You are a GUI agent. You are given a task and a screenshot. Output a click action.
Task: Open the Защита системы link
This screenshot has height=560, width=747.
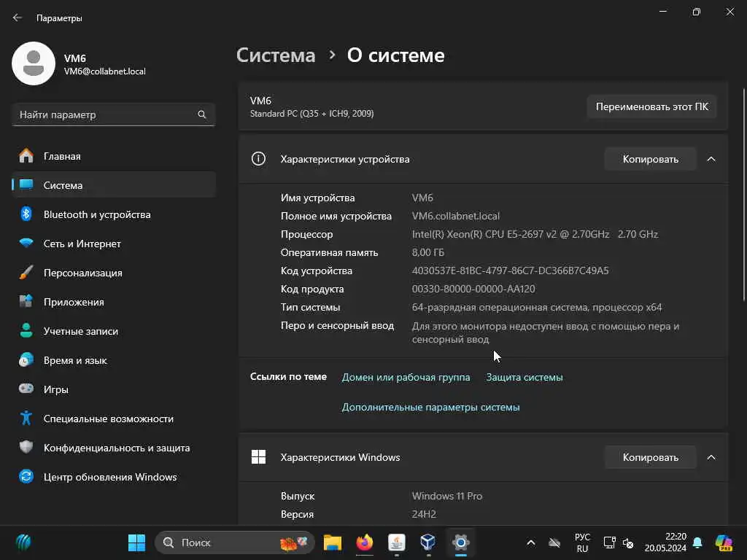pyautogui.click(x=525, y=377)
